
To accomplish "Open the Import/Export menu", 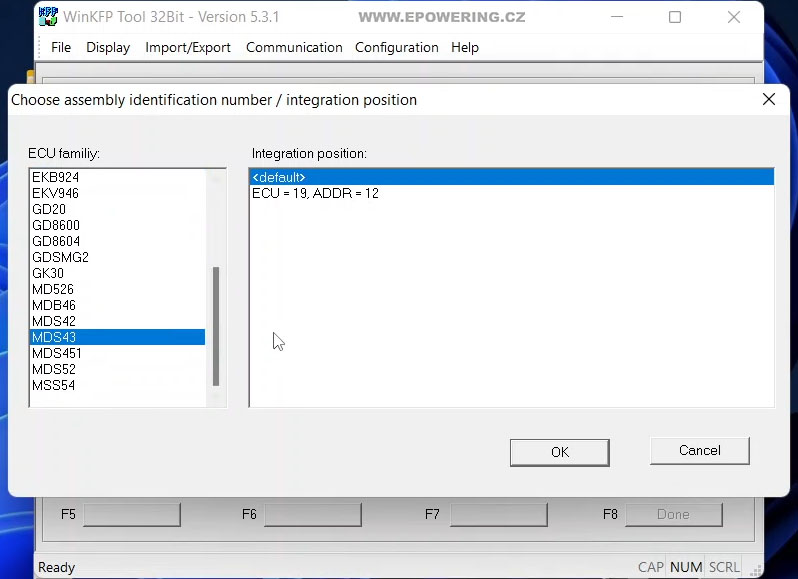I will tap(188, 47).
